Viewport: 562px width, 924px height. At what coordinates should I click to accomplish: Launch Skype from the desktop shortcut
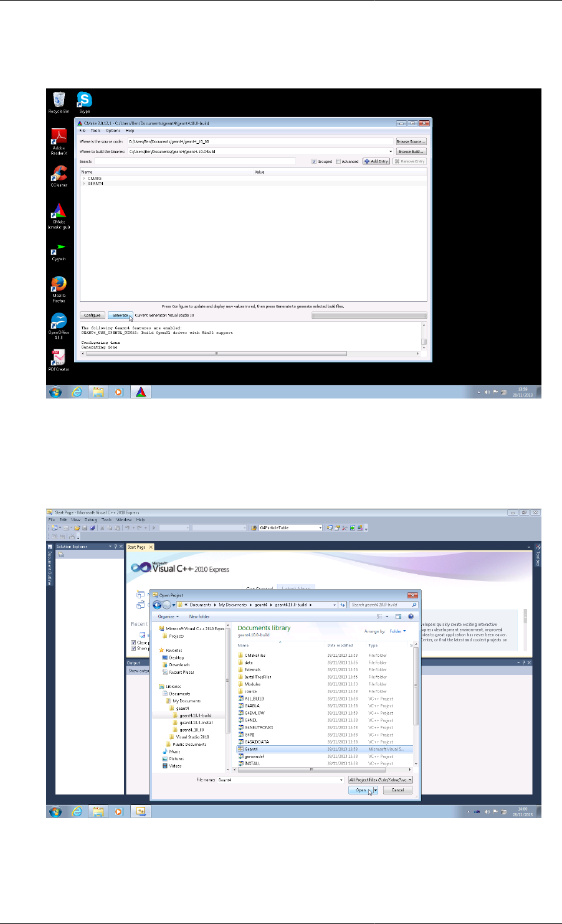click(84, 103)
